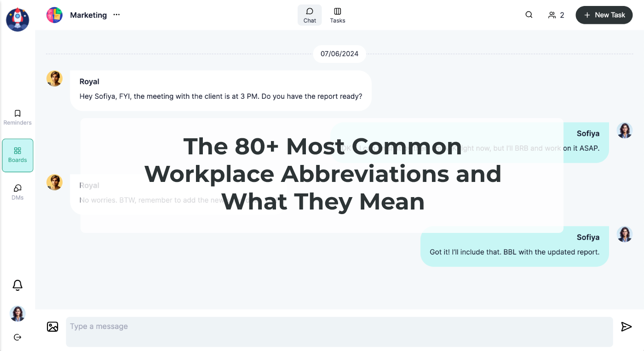This screenshot has height=351, width=644.
Task: Open the Marketing channel options menu
Action: point(116,15)
